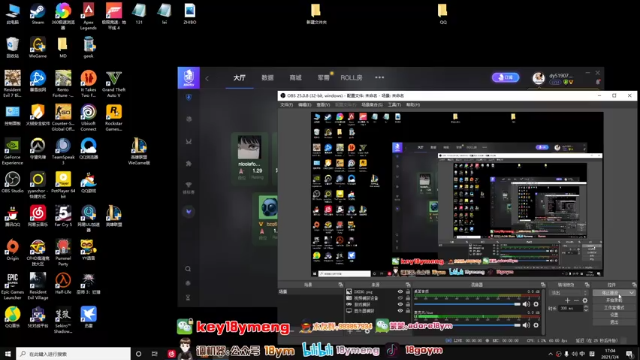Image resolution: width=640 pixels, height=360 pixels.
Task: Open the three-dots overflow menu in game platform
Action: (x=380, y=78)
